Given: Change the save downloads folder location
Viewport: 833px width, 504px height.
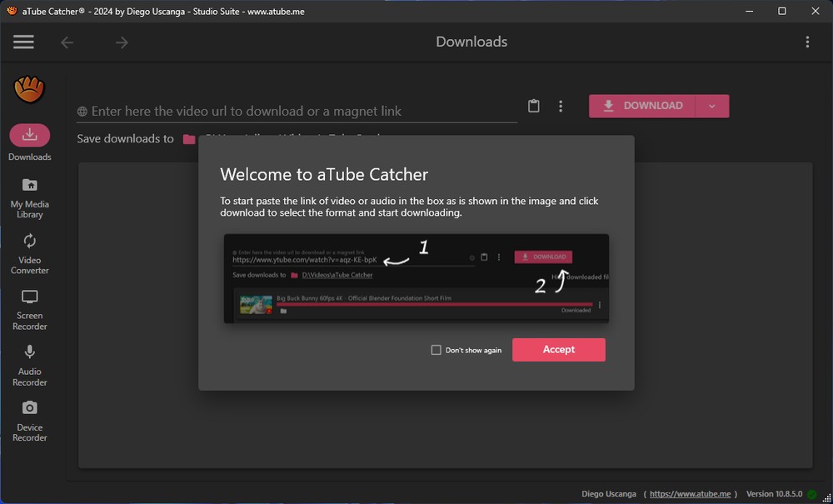Looking at the screenshot, I should click(x=187, y=139).
